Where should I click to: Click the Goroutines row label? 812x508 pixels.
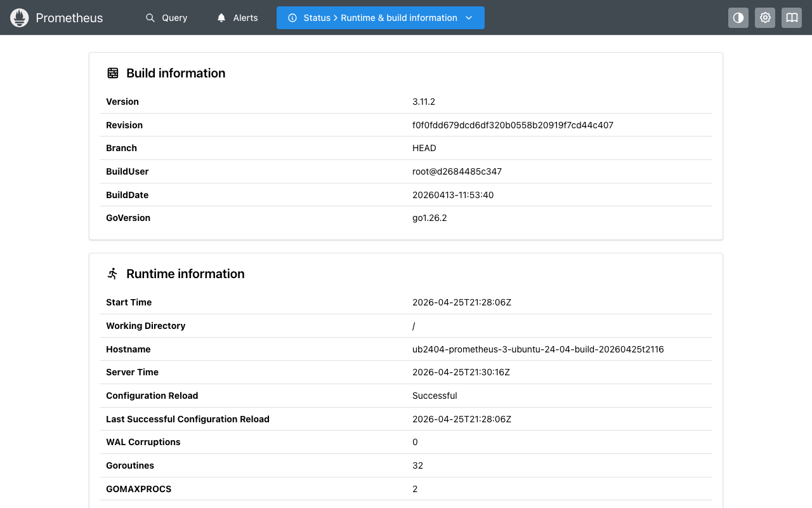click(x=130, y=465)
